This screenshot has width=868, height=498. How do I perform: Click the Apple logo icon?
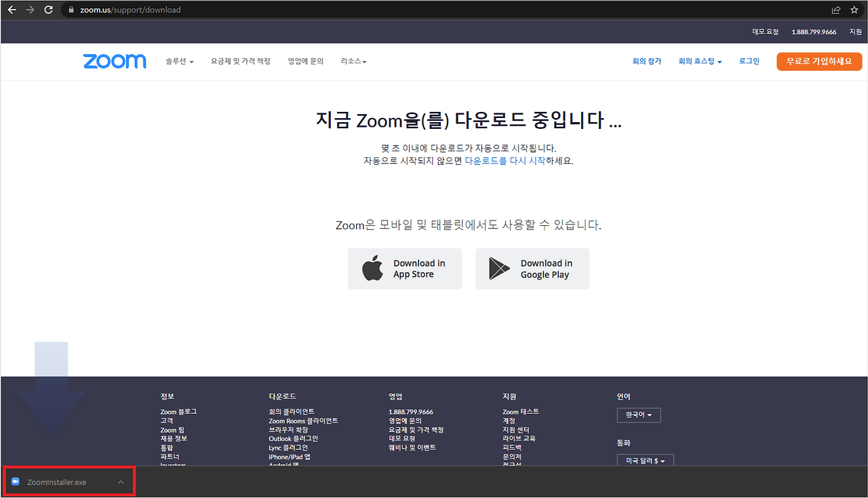372,269
